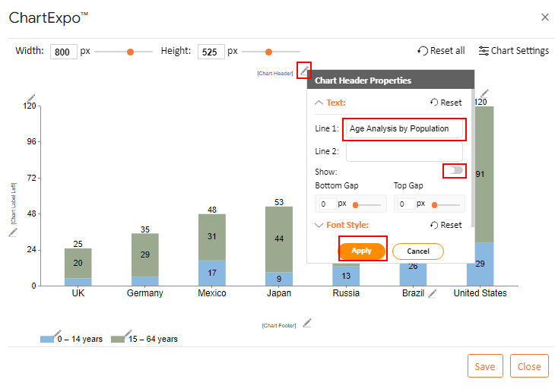Click the right Y-axis edit pencil near 120

pyautogui.click(x=484, y=93)
